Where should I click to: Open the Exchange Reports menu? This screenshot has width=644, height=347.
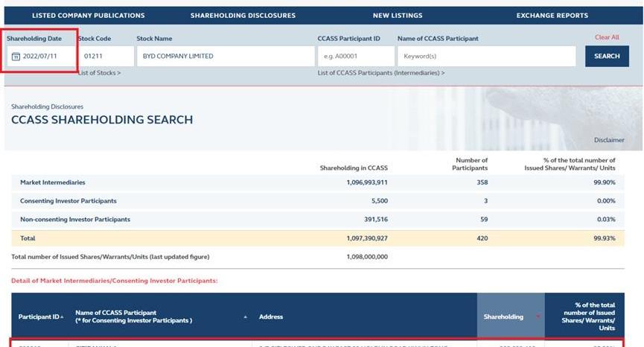(552, 16)
